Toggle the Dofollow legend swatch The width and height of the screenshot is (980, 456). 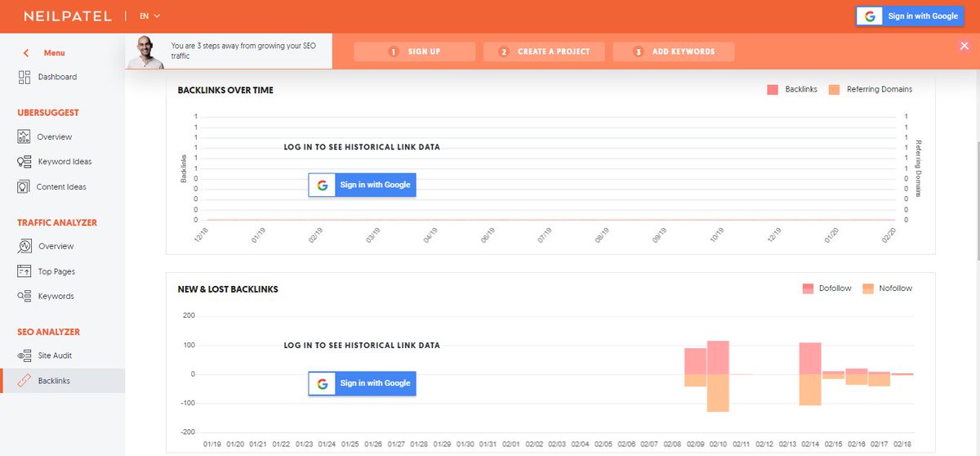click(x=808, y=288)
